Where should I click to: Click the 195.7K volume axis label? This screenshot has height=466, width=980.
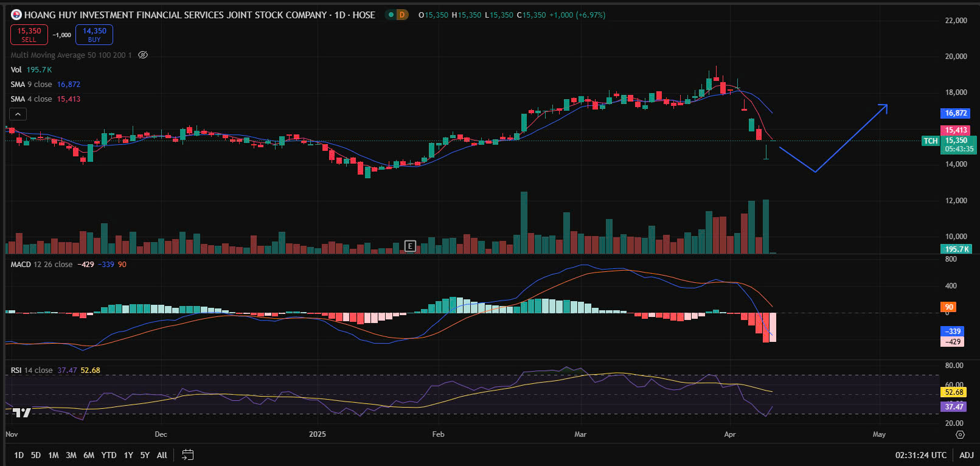click(x=956, y=249)
